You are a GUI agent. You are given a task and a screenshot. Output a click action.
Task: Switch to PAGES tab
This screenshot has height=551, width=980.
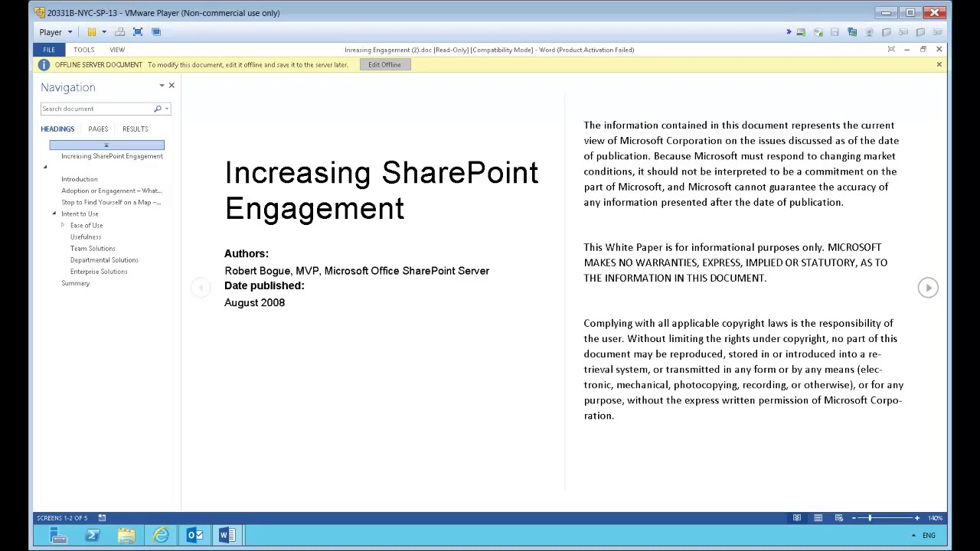click(98, 129)
